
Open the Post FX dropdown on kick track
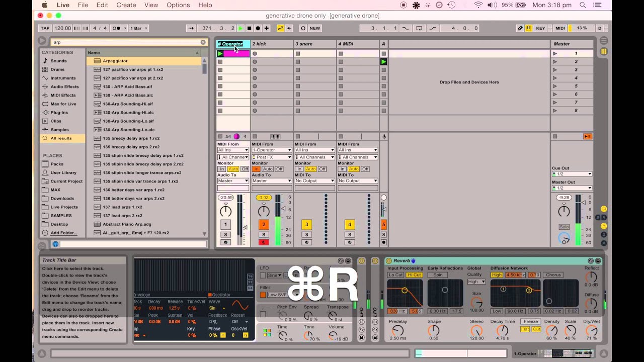pos(272,157)
